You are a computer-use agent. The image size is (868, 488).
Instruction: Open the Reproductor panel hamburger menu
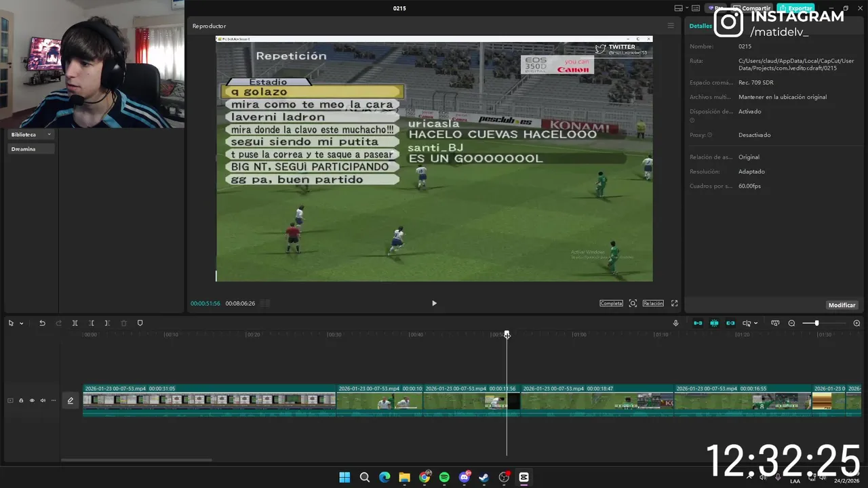pos(671,26)
